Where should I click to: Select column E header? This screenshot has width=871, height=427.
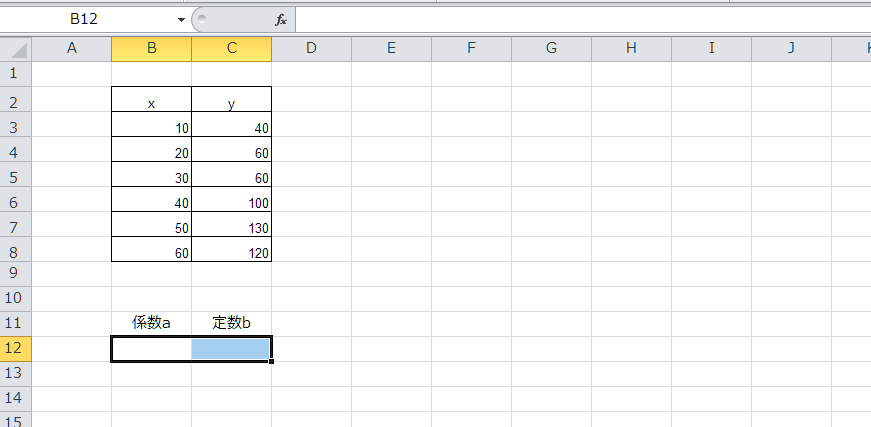pos(392,49)
